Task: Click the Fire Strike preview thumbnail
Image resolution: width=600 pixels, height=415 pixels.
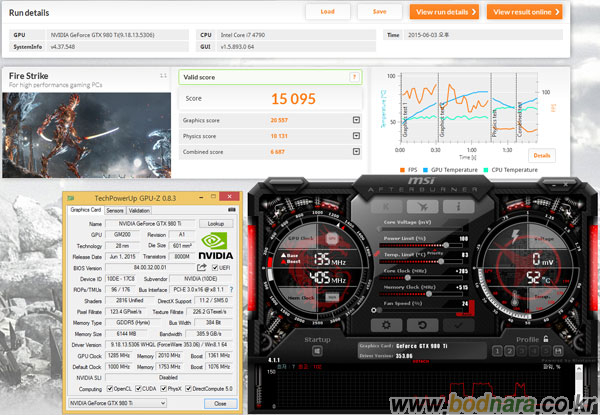Action: (86, 135)
